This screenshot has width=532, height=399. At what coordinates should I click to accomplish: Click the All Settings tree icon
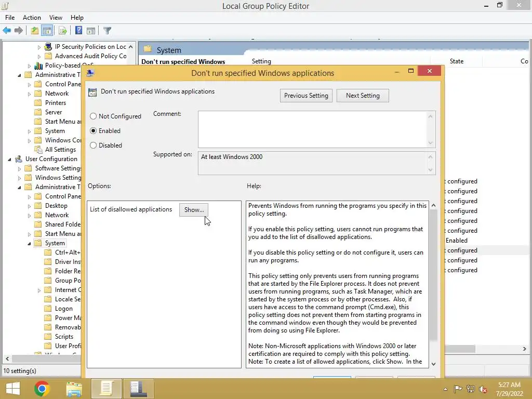[38, 150]
